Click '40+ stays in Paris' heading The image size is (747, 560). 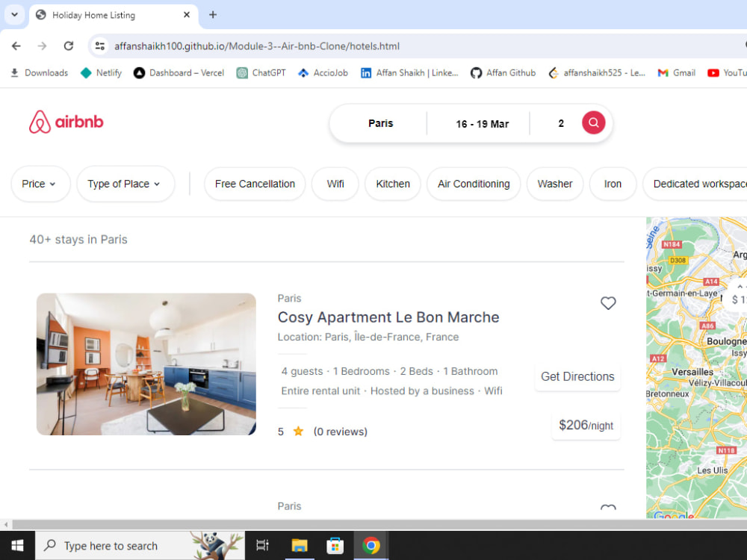(x=78, y=240)
